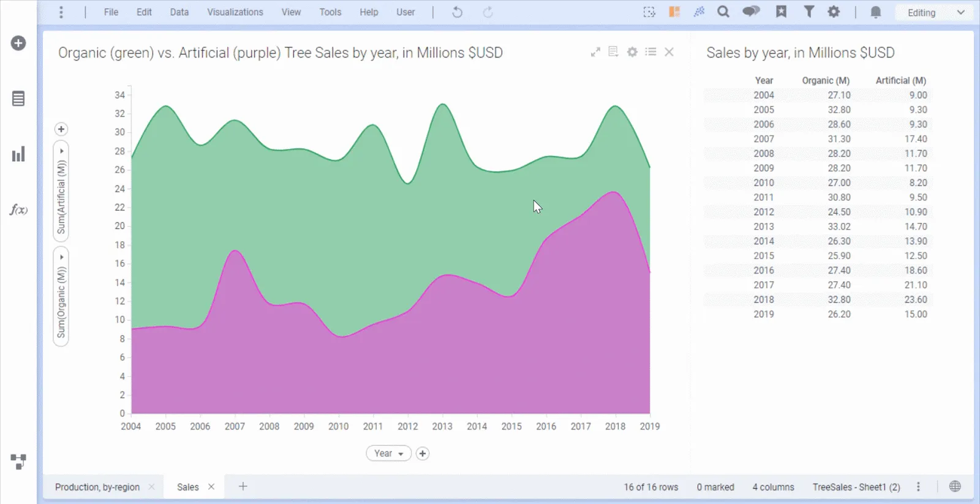The image size is (980, 504).
Task: Activate the marking selection tool icon
Action: tap(649, 12)
